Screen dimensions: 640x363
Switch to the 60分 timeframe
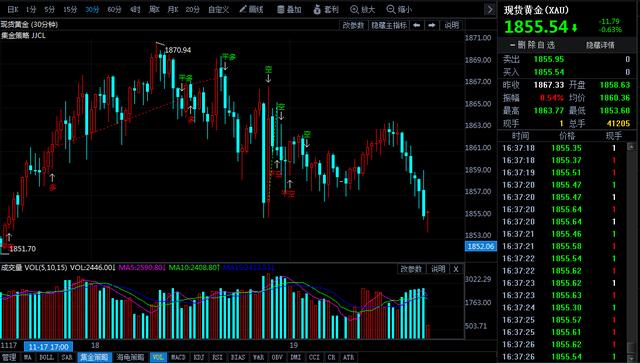114,9
